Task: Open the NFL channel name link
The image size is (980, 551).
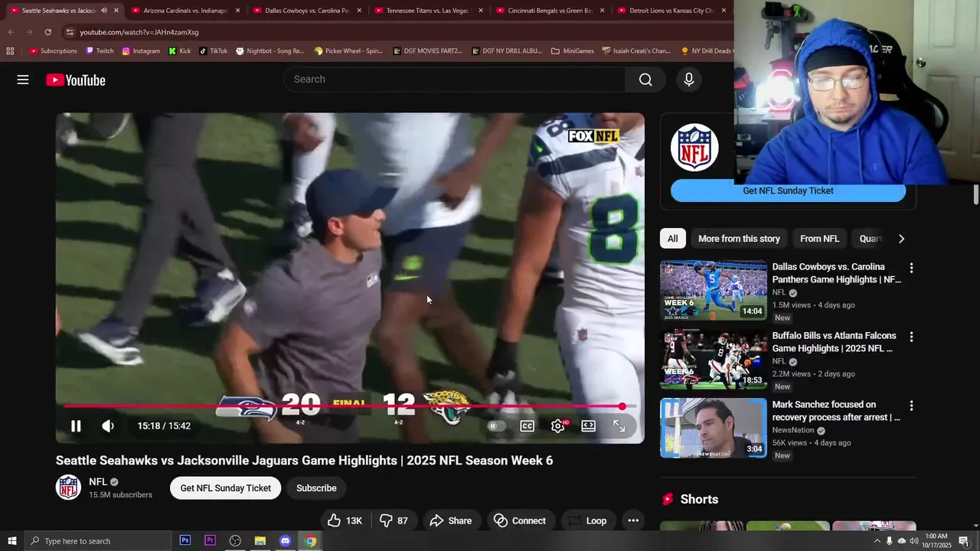Action: [98, 482]
